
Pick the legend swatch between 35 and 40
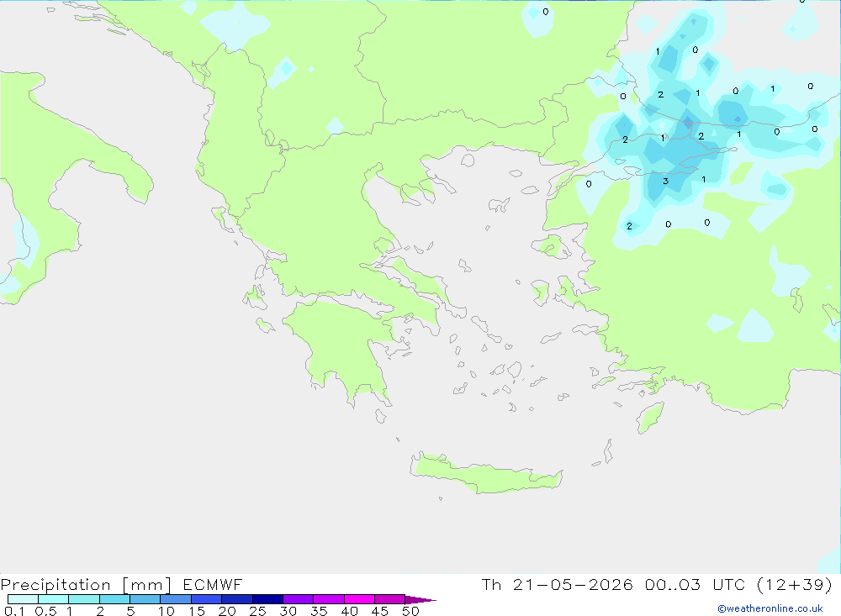329,599
